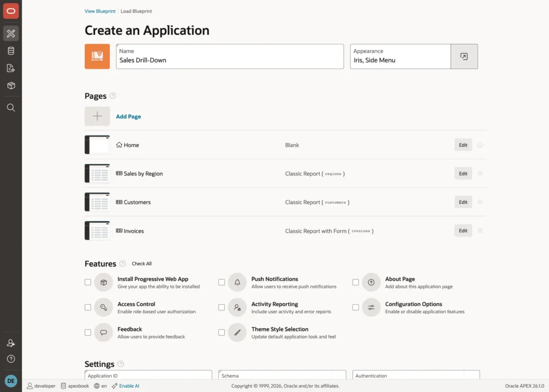Click the Customers page thumbnail
Screen dimensions: 549x392
click(x=97, y=202)
